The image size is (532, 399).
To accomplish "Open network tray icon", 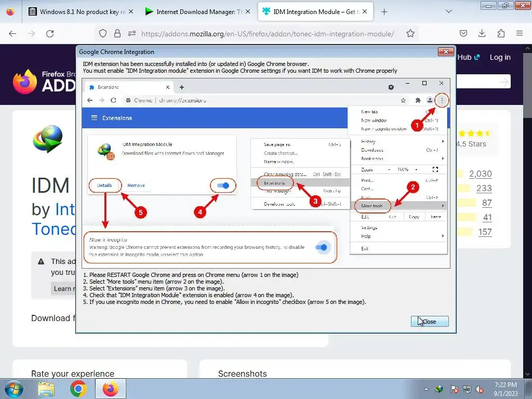I will point(467,389).
